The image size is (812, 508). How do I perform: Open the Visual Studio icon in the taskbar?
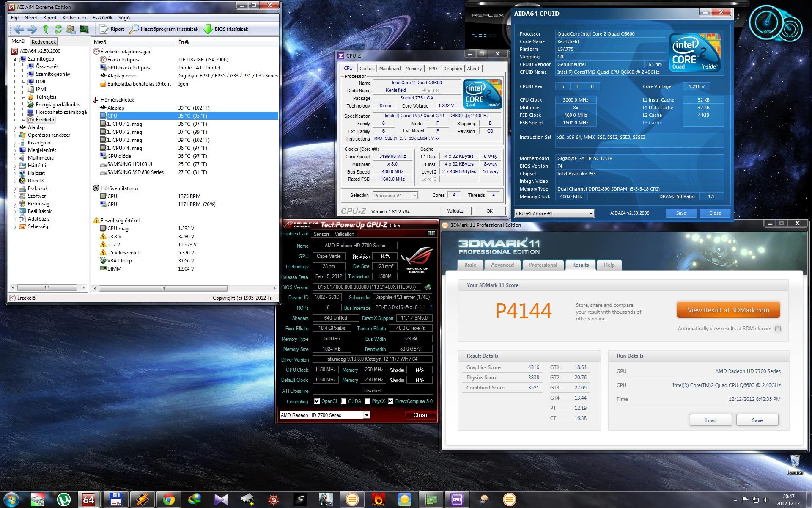pyautogui.click(x=221, y=500)
